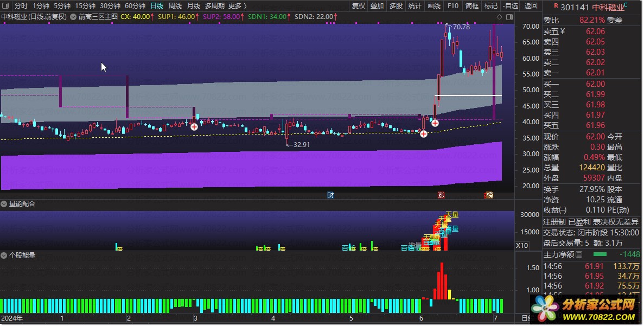Click the 现价 62.00 value
The width and height of the screenshot is (644, 326).
(x=595, y=137)
